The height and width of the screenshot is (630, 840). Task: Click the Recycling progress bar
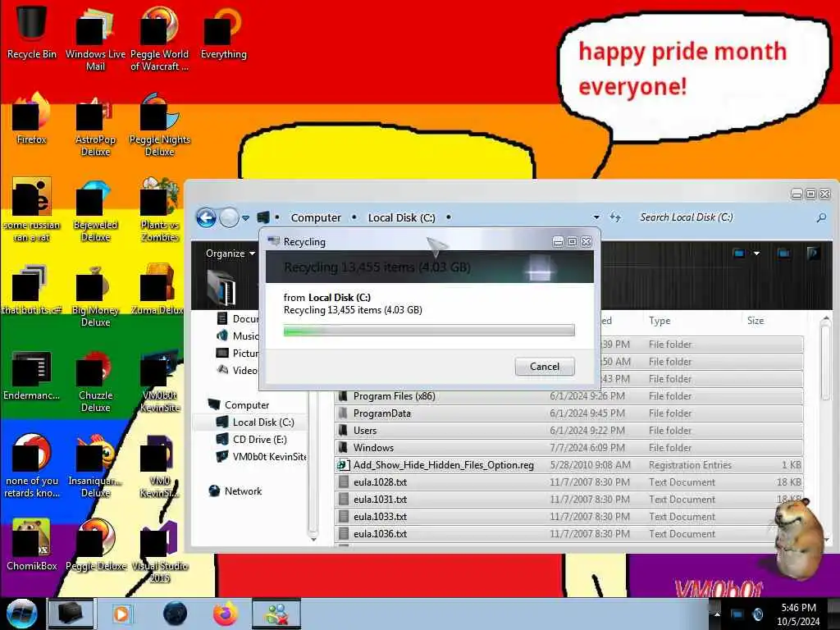tap(428, 330)
